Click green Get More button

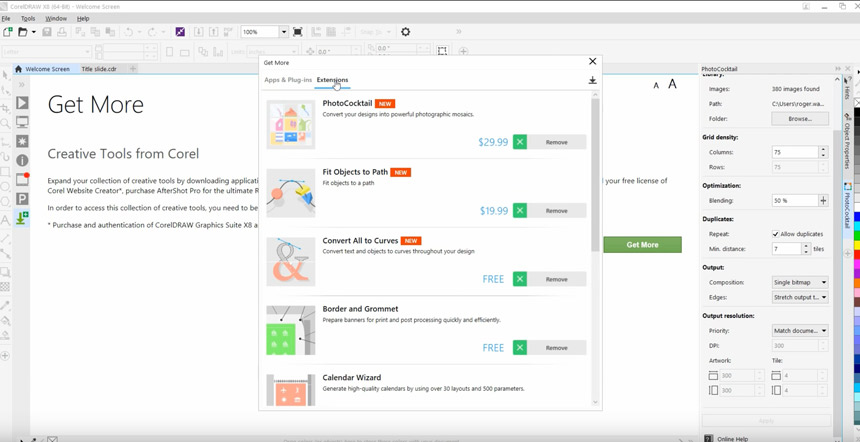642,245
